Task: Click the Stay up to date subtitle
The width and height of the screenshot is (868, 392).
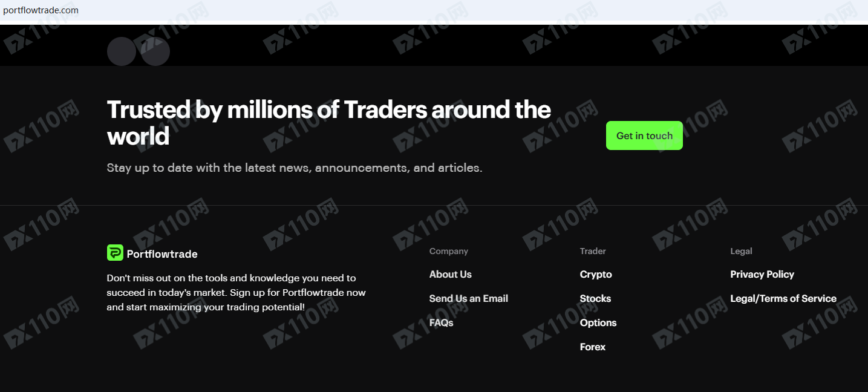Action: (295, 168)
